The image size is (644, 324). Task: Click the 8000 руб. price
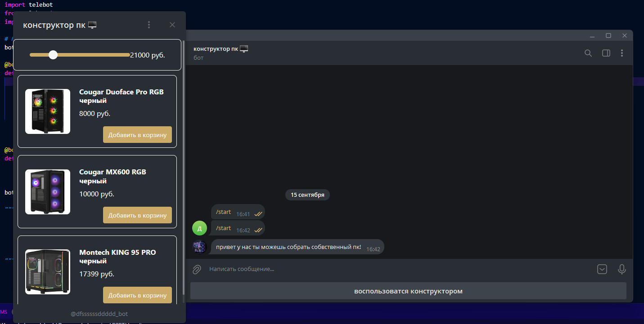click(95, 114)
